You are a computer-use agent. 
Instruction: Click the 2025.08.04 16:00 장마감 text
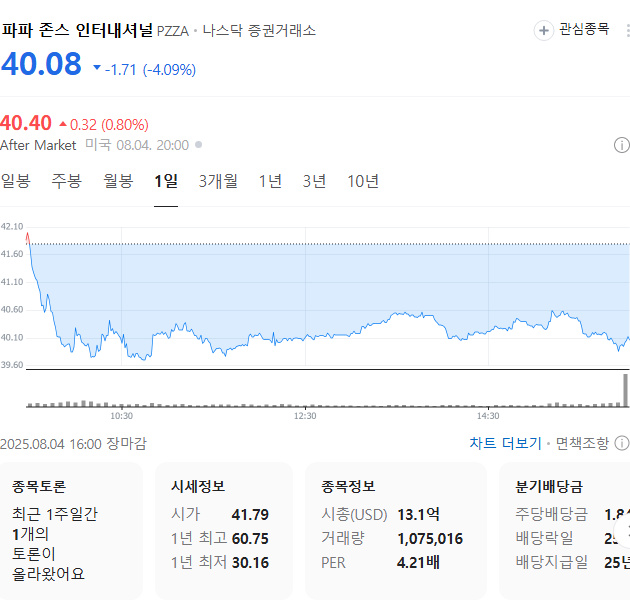(x=74, y=444)
